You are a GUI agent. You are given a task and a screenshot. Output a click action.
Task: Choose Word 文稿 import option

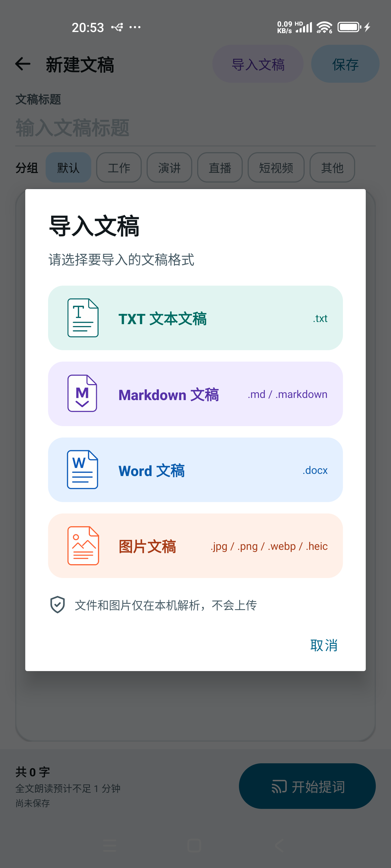pos(195,470)
